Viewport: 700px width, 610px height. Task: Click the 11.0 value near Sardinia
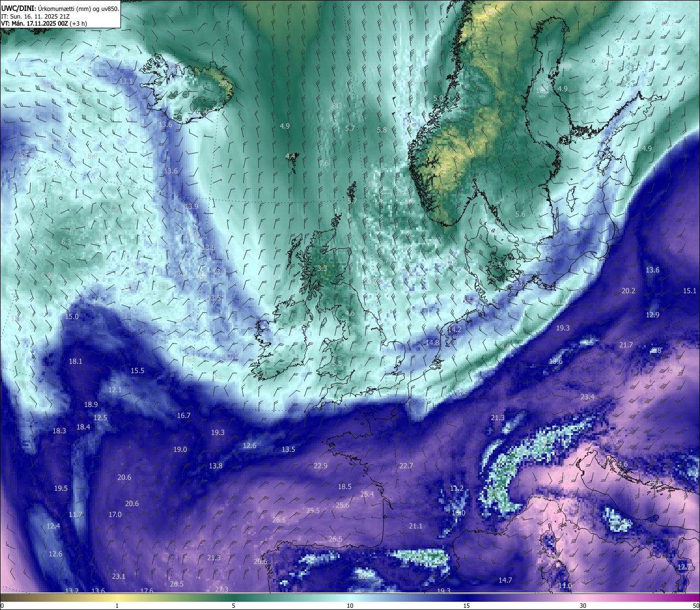click(x=565, y=585)
